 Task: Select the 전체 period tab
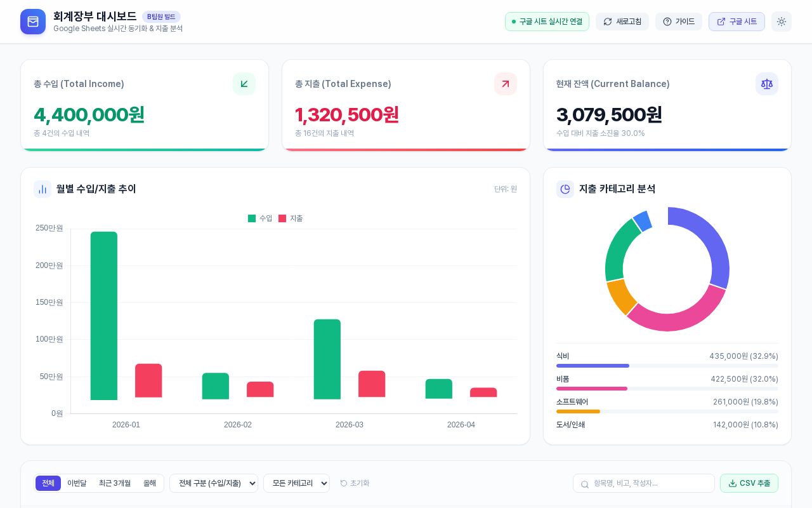(x=48, y=483)
